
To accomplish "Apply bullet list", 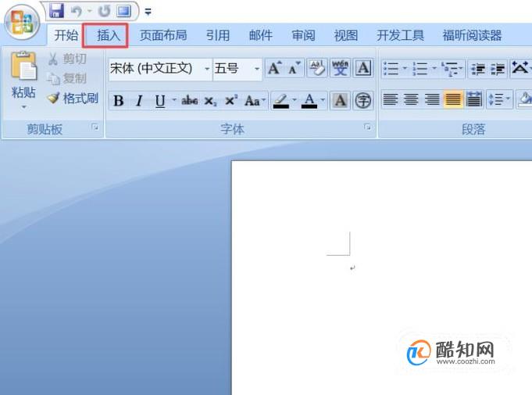I will 391,69.
